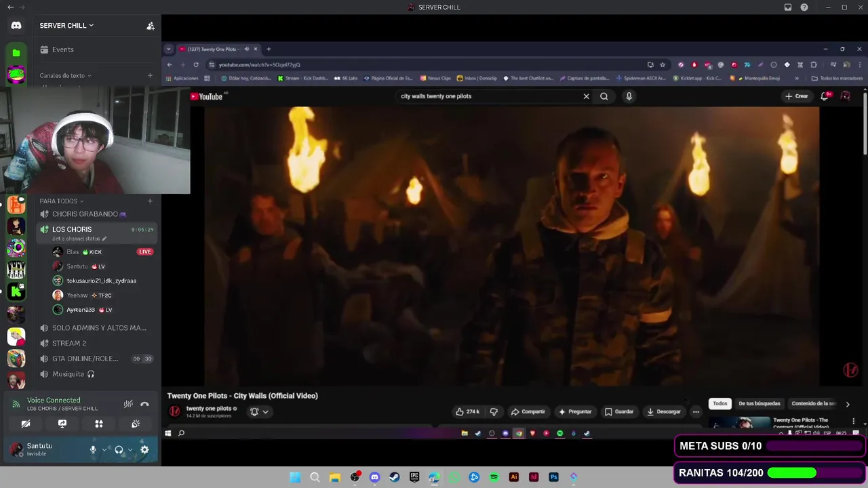Share video with Compartir button

click(x=528, y=411)
